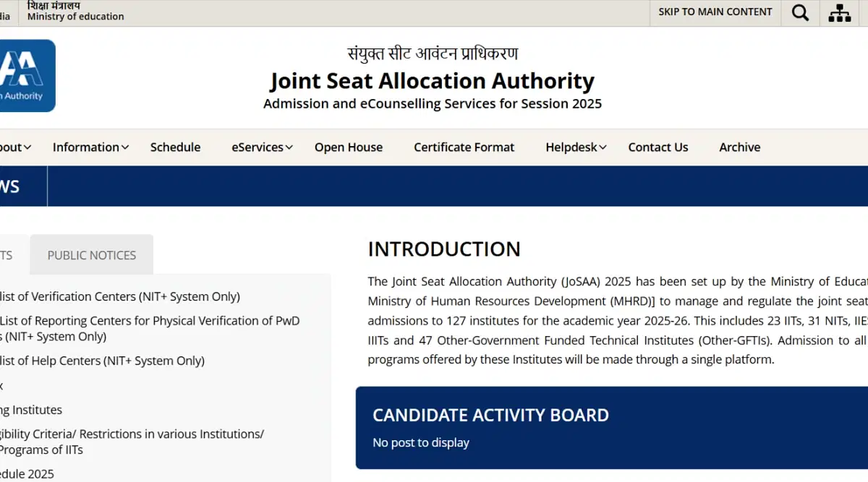This screenshot has height=482, width=868.
Task: Click 'Admission and eCounselling Services' subtitle
Action: point(433,103)
